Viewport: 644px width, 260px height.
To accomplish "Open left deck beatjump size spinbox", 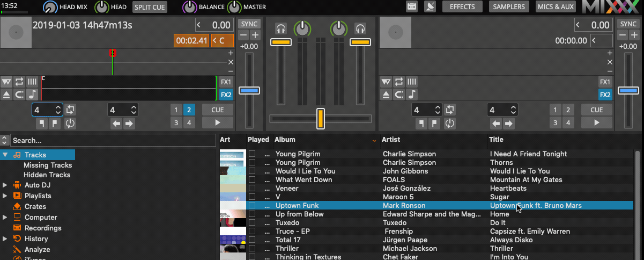I will pyautogui.click(x=123, y=110).
